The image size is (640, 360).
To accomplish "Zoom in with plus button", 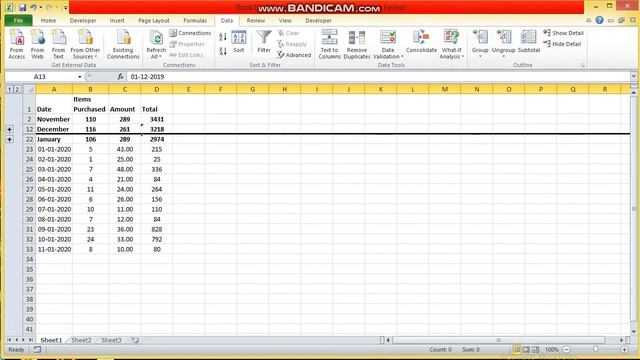I will (624, 350).
